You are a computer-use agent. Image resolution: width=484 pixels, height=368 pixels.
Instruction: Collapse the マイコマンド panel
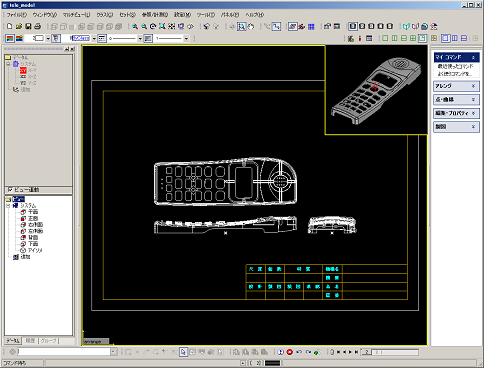(473, 57)
